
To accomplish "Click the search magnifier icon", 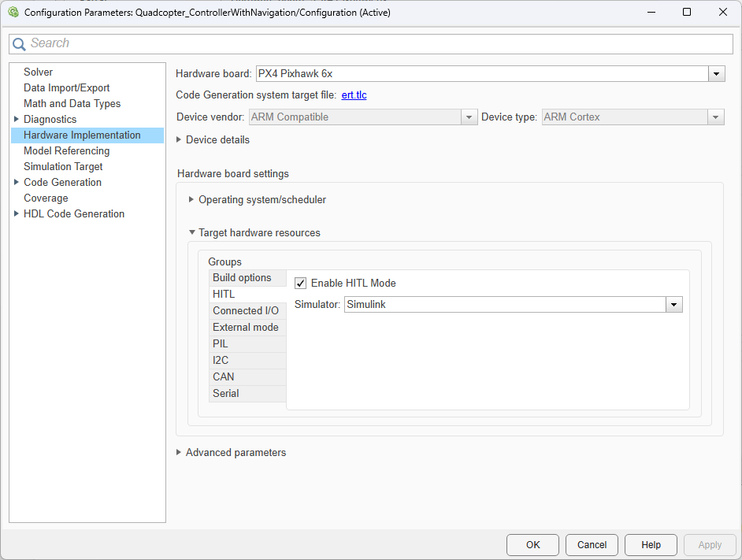I will pos(19,44).
